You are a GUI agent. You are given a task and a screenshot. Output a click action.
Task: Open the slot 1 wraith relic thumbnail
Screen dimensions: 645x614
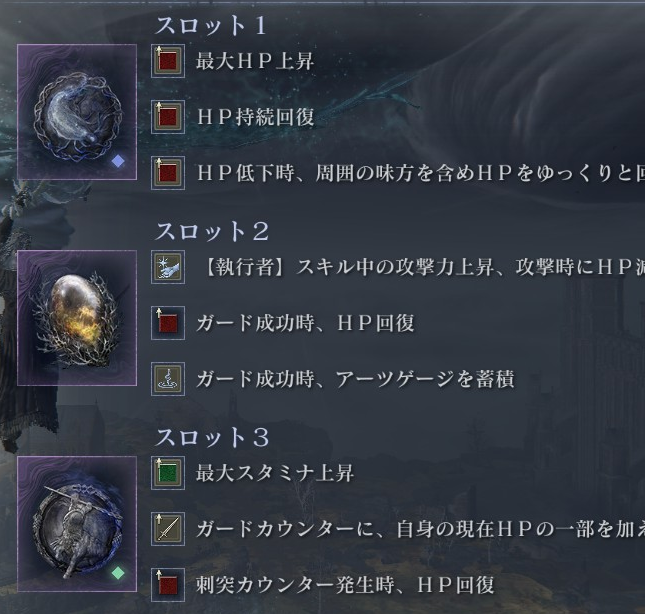tap(77, 112)
